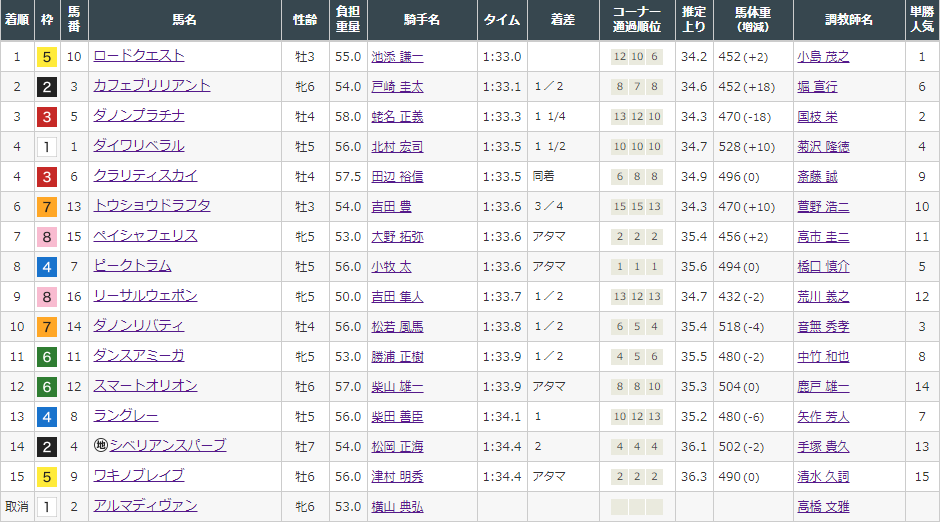Click horse name ラングレー
Screen dimensions: 941x523
(x=125, y=416)
